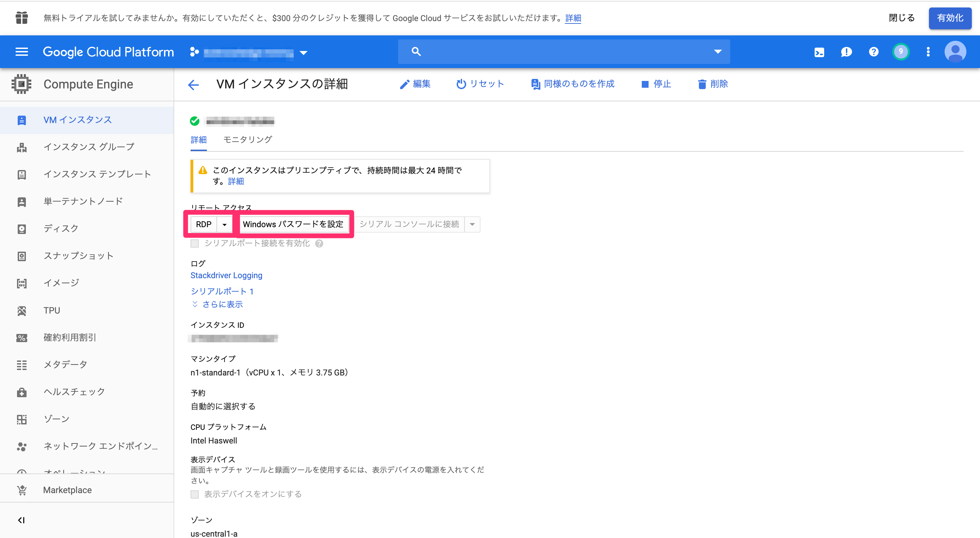Switch to the モニタリング tab
Image resolution: width=980 pixels, height=538 pixels.
click(247, 139)
